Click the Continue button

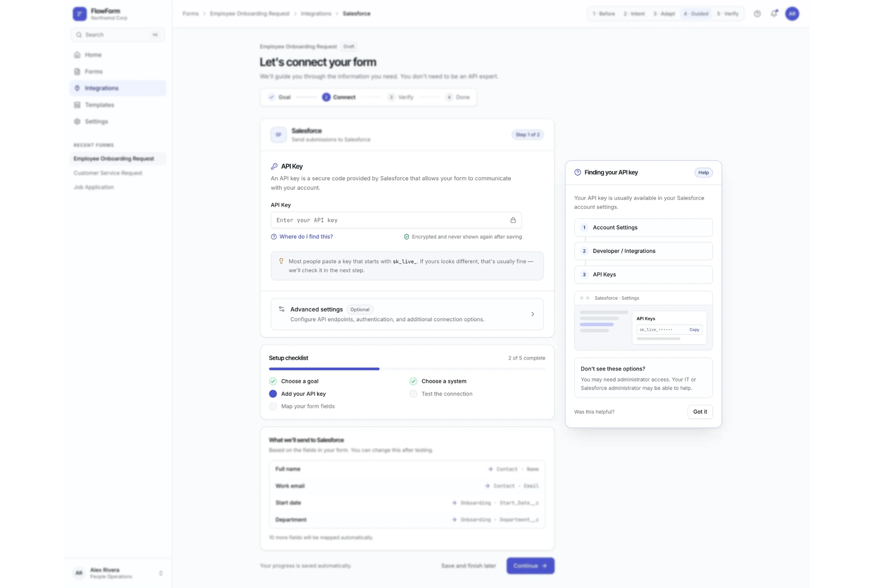[x=530, y=566]
